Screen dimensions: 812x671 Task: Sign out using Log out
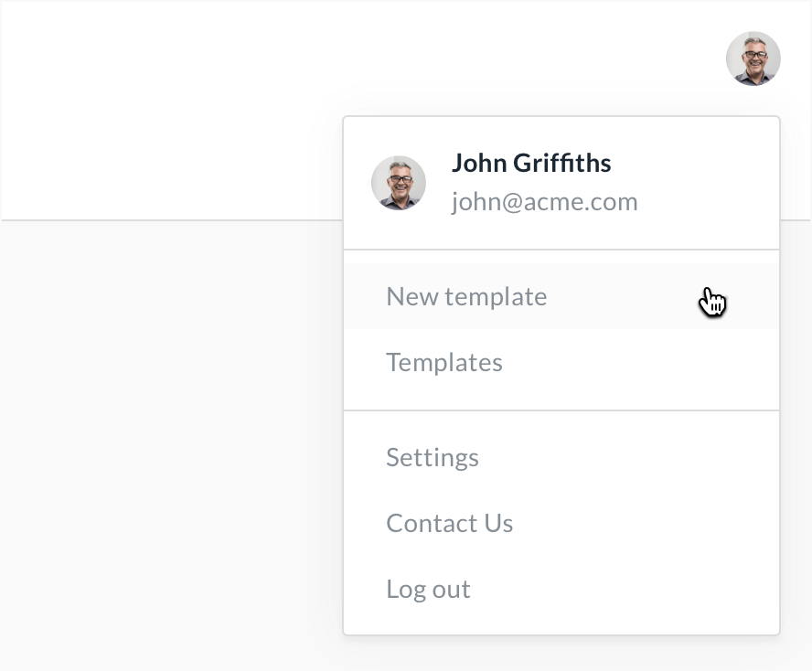tap(561, 589)
